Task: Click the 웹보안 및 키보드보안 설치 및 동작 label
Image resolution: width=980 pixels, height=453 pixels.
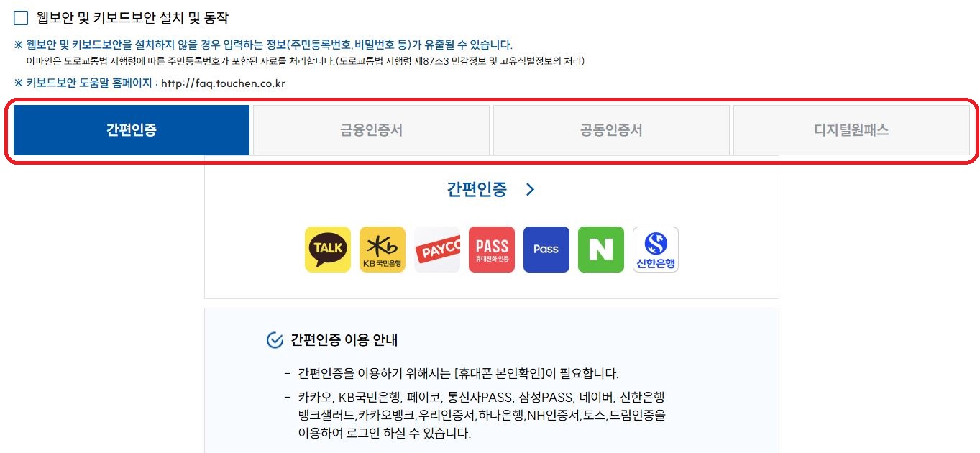Action: coord(132,18)
